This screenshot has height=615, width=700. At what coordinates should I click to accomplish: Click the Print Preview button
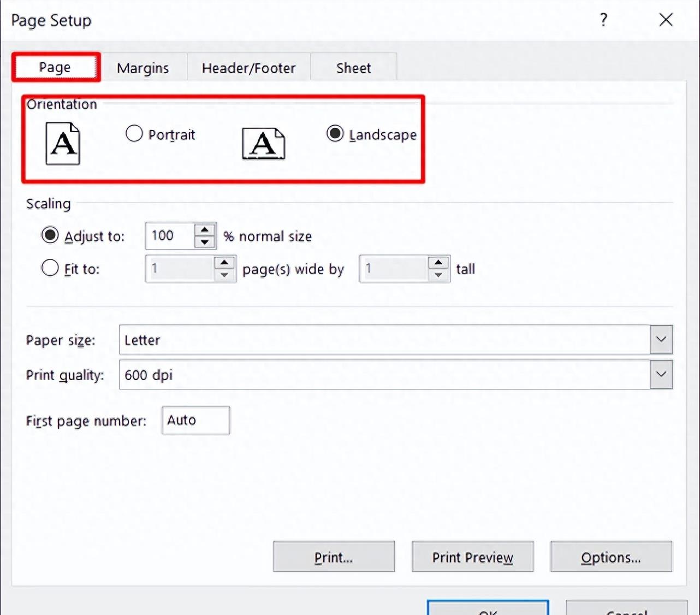pos(472,557)
